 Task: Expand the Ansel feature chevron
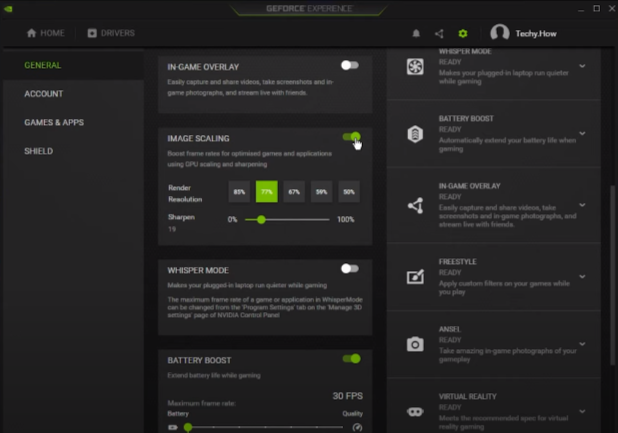pyautogui.click(x=582, y=344)
